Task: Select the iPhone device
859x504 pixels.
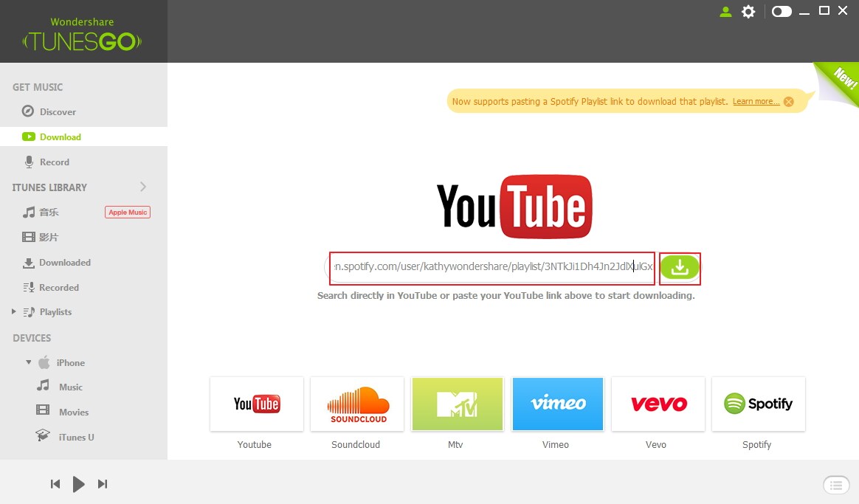Action: [71, 362]
